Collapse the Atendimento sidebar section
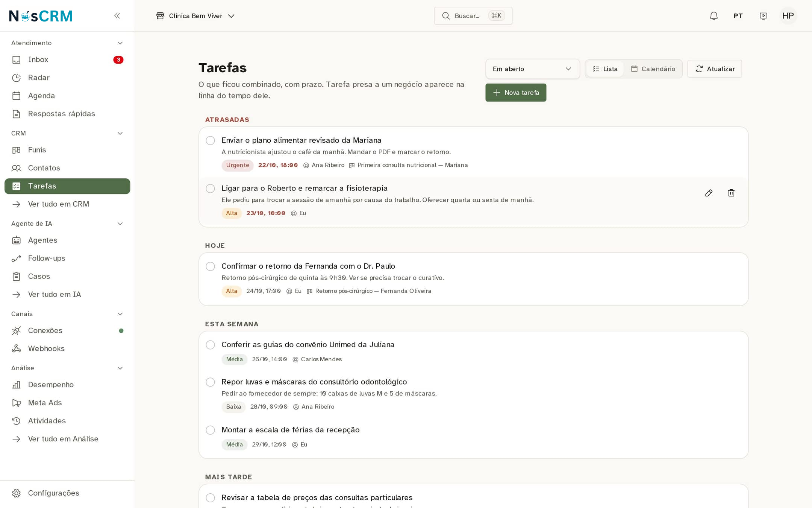This screenshot has height=508, width=812. pyautogui.click(x=120, y=43)
